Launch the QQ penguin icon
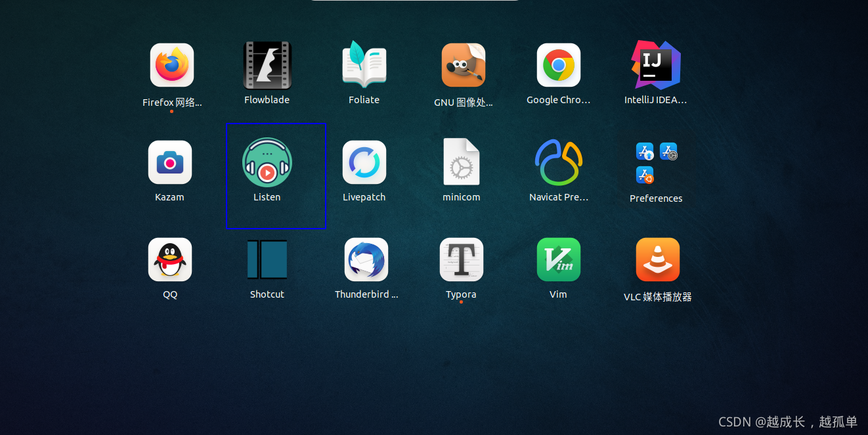Image resolution: width=868 pixels, height=435 pixels. click(170, 260)
